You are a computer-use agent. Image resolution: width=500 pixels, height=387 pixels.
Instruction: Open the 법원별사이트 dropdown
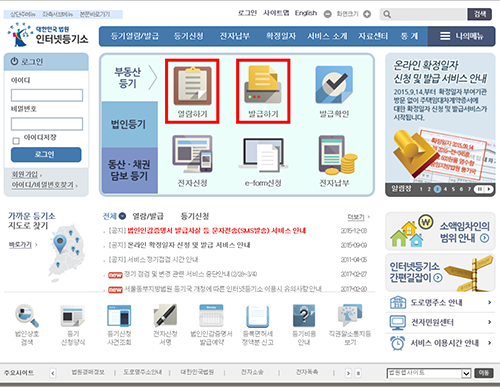click(429, 373)
